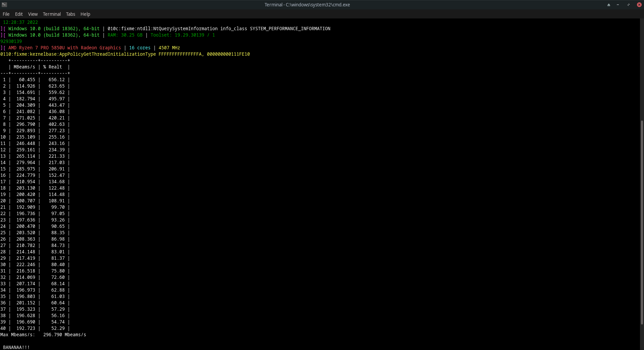Screen dimensions: 644x350
Task: Click value '200.420' in row 19
Action: pos(26,194)
